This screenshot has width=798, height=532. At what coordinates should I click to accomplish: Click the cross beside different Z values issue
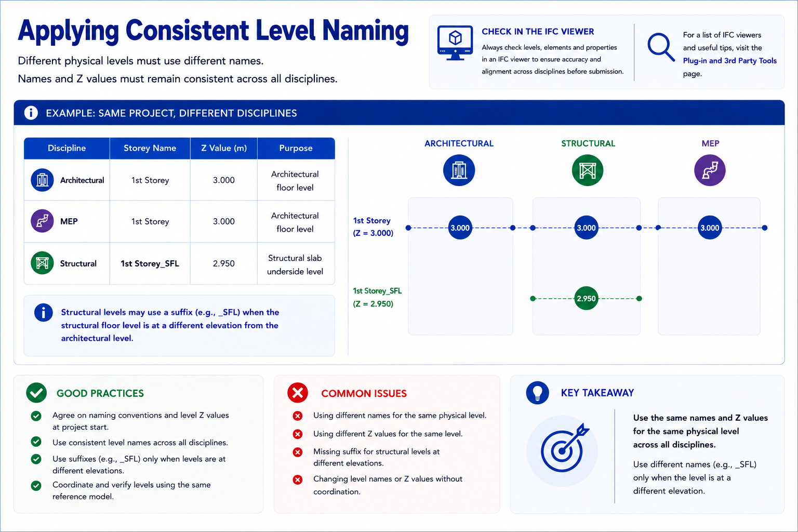(298, 434)
